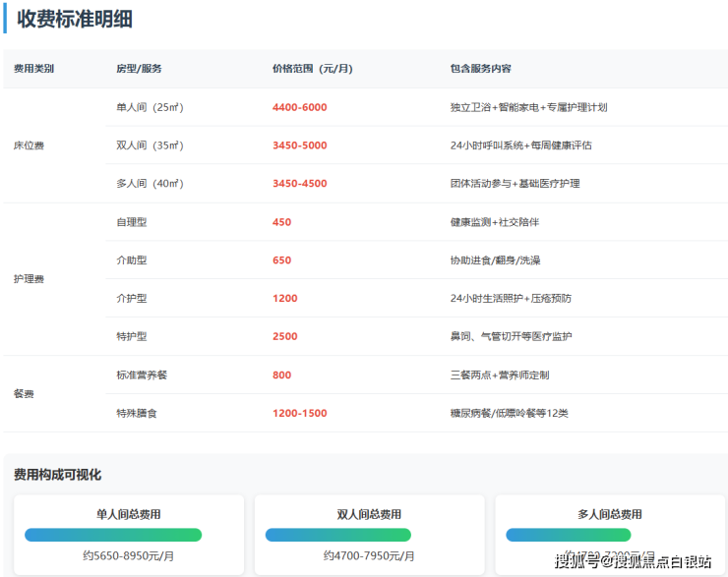Screen dimensions: 728x577
Task: Click the 收费标准明细 heading
Action: point(76,19)
